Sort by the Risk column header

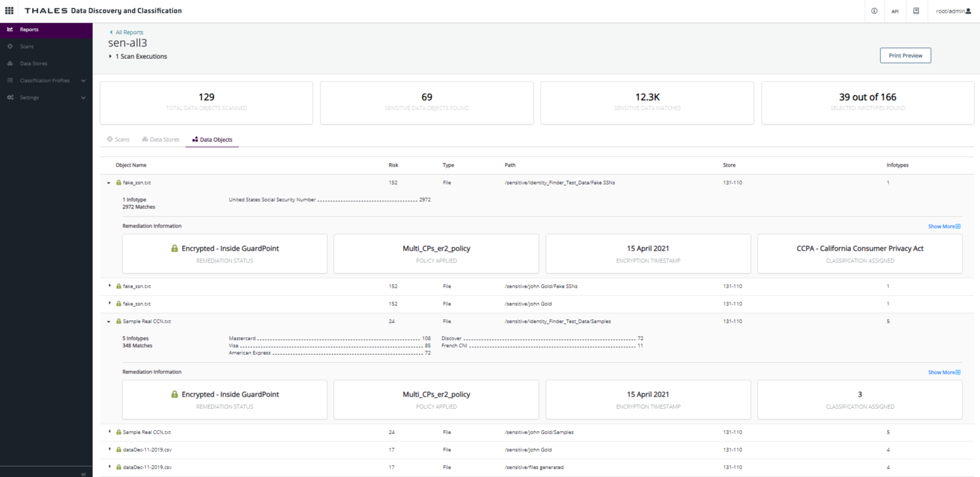coord(393,165)
